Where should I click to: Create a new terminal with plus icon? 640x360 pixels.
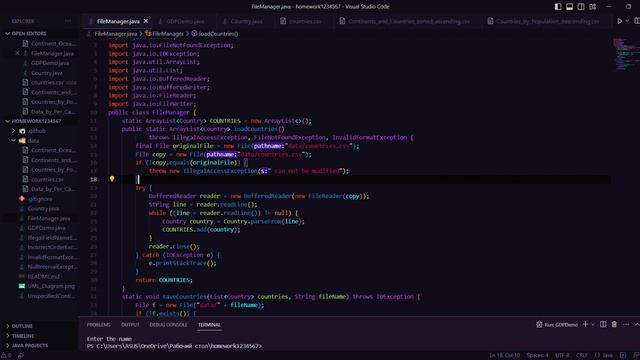[x=586, y=324]
